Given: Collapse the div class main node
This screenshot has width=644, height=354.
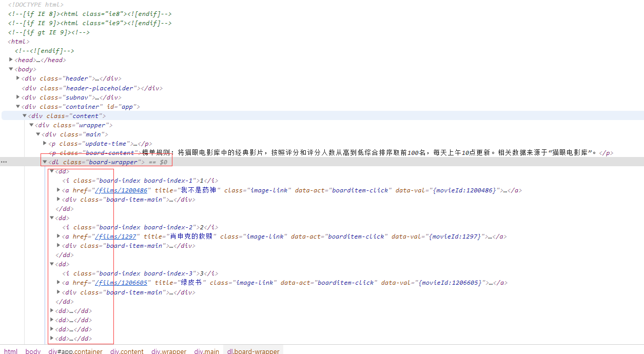Looking at the screenshot, I should (x=38, y=134).
